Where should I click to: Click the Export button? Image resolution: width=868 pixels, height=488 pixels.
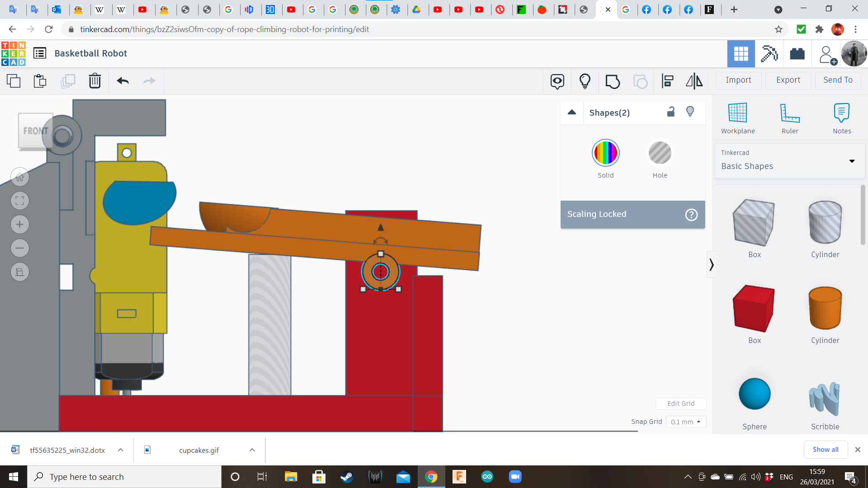click(788, 80)
